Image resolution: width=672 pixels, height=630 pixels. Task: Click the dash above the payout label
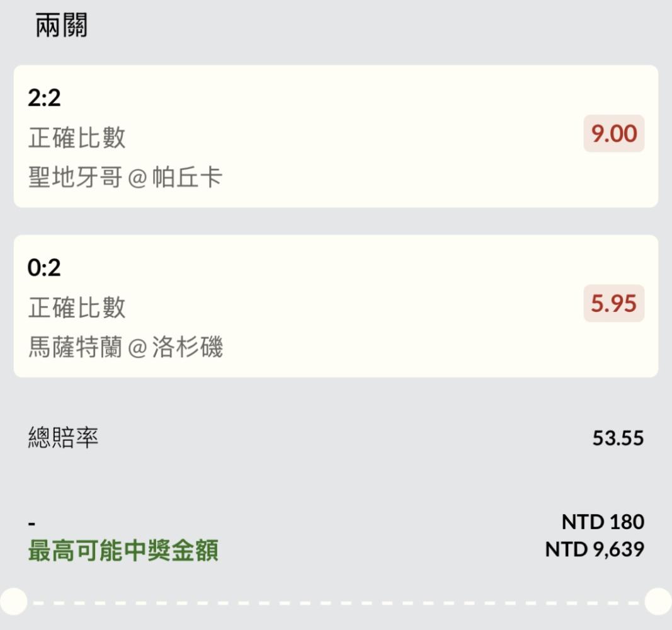[31, 524]
